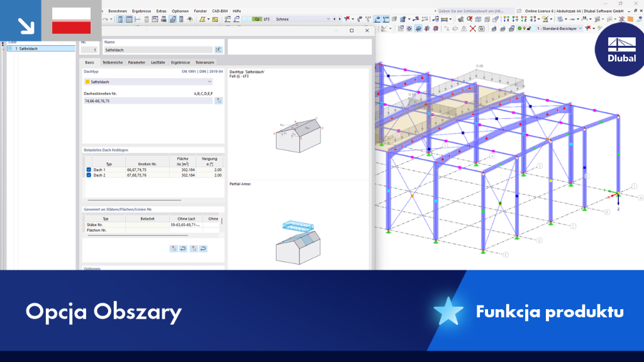Toggle the first navigator panel icon

(120, 19)
